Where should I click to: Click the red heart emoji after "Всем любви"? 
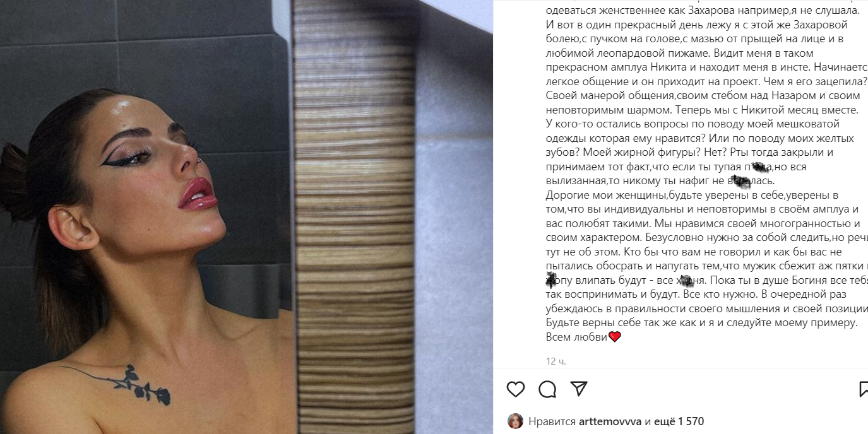(x=614, y=337)
